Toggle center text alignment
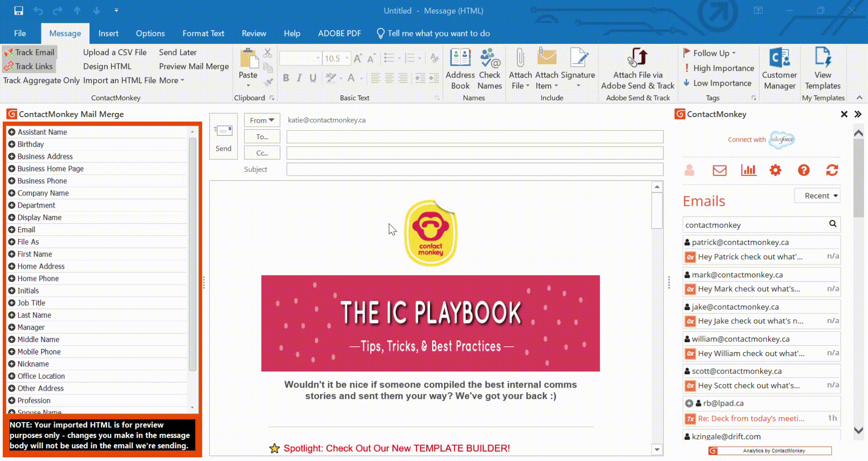The image size is (868, 461). tap(389, 78)
